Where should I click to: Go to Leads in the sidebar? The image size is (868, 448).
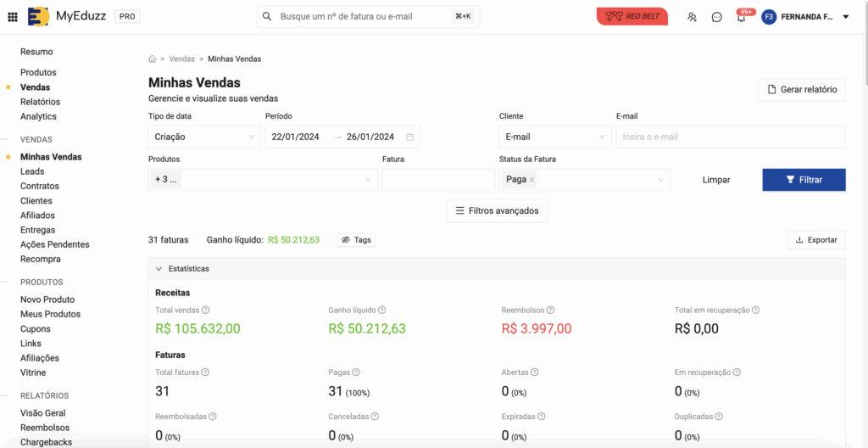click(32, 171)
